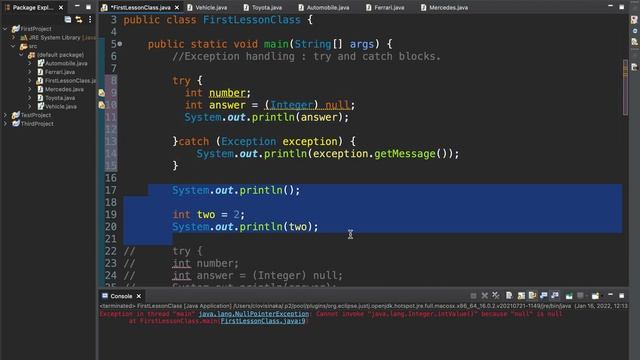The height and width of the screenshot is (360, 640).
Task: Click the src folder icon
Action: click(x=24, y=46)
